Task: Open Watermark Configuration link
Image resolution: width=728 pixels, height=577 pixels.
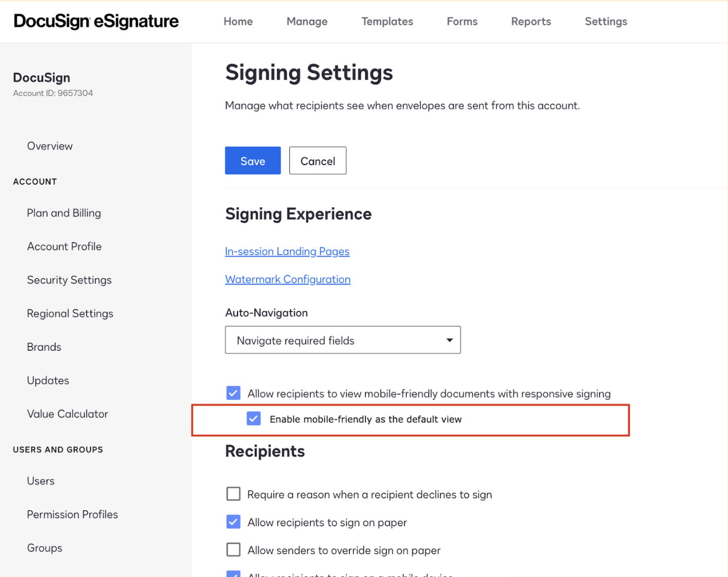Action: 287,279
